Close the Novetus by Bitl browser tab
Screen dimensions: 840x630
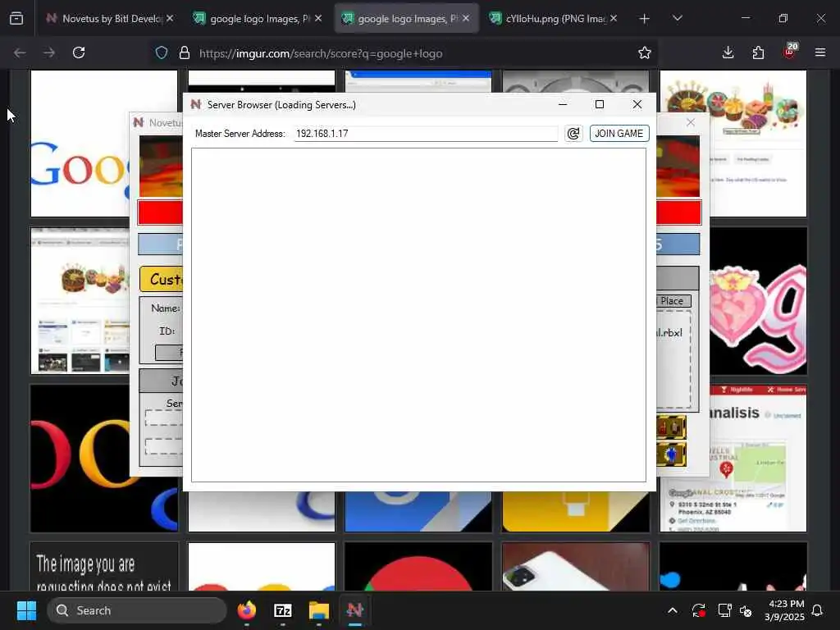tap(170, 18)
